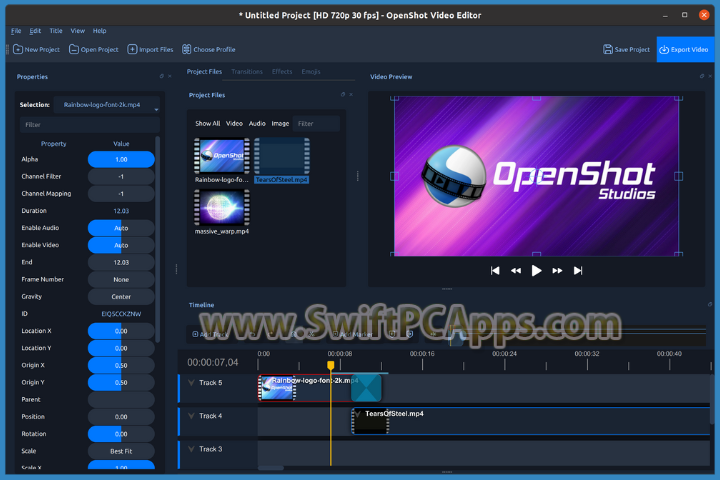Viewport: 720px width, 480px height.
Task: Collapse Track 3 with its chevron
Action: pyautogui.click(x=191, y=449)
